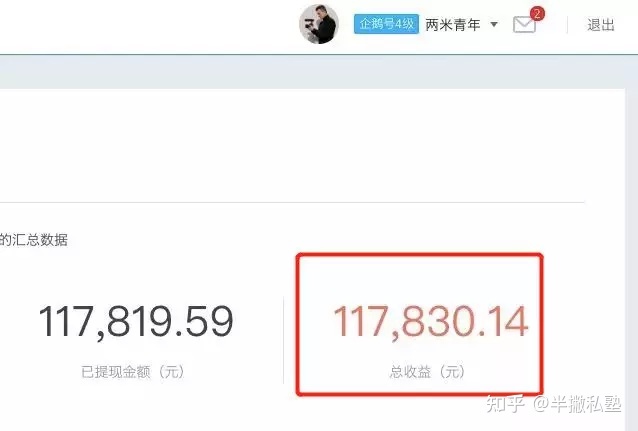Click the 企鹅号4级 level badge
The image size is (638, 431).
tap(386, 24)
